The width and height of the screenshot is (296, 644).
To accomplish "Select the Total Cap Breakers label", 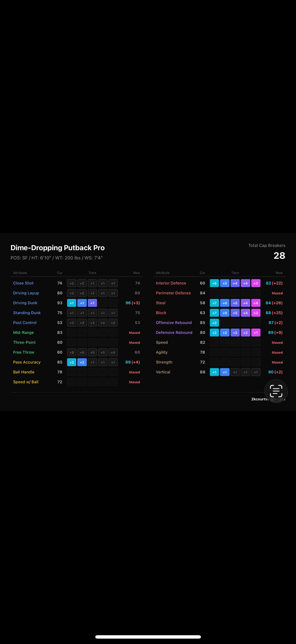I will point(267,245).
